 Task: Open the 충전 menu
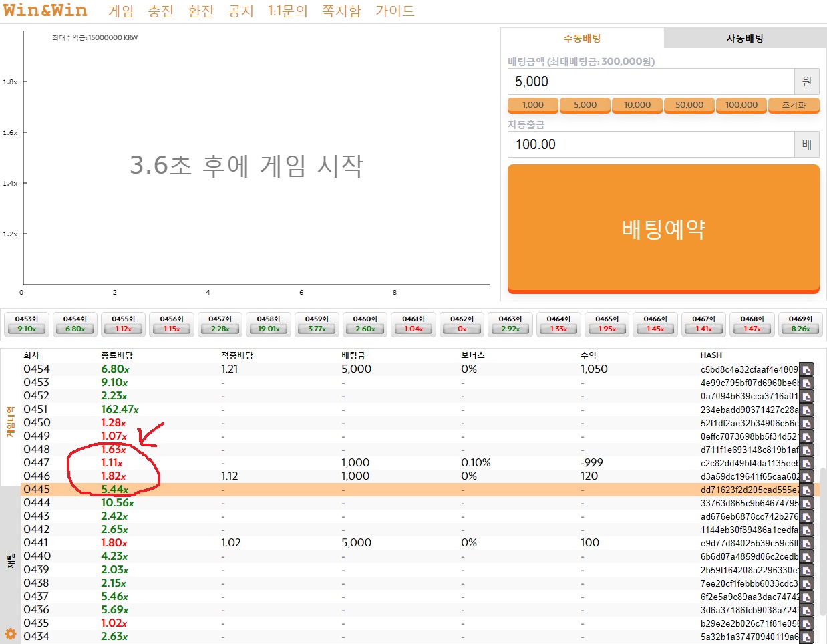pyautogui.click(x=161, y=11)
